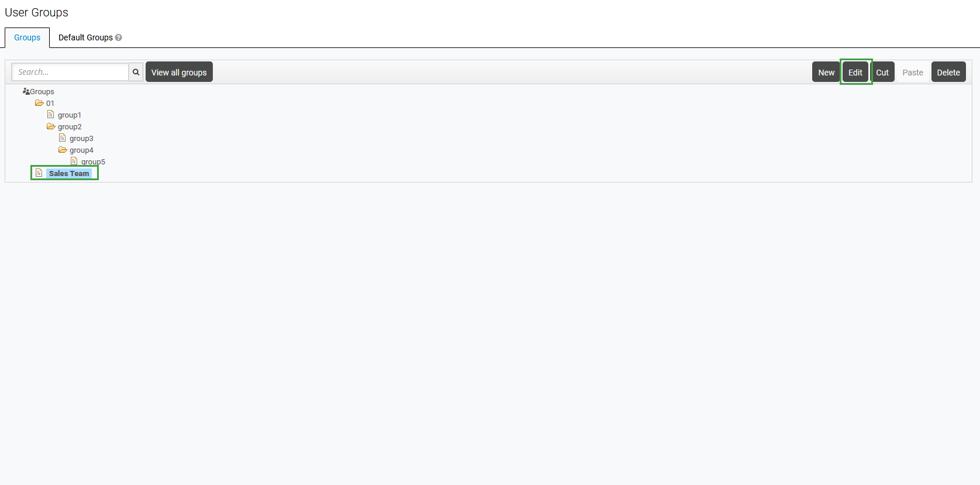This screenshot has height=485, width=980.
Task: Click the document icon next to group1
Action: pos(51,115)
